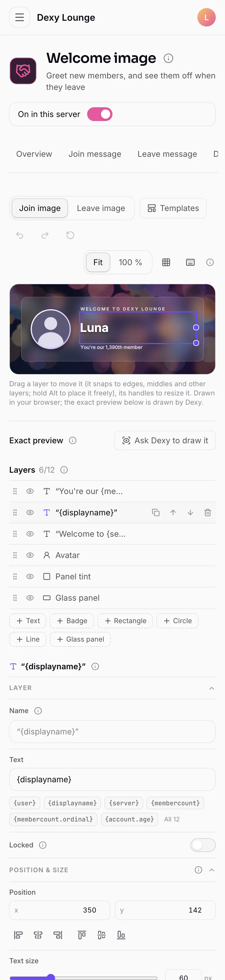Insert the {membercount} placeholder chip
Screen dimensions: 225x980
point(175,803)
